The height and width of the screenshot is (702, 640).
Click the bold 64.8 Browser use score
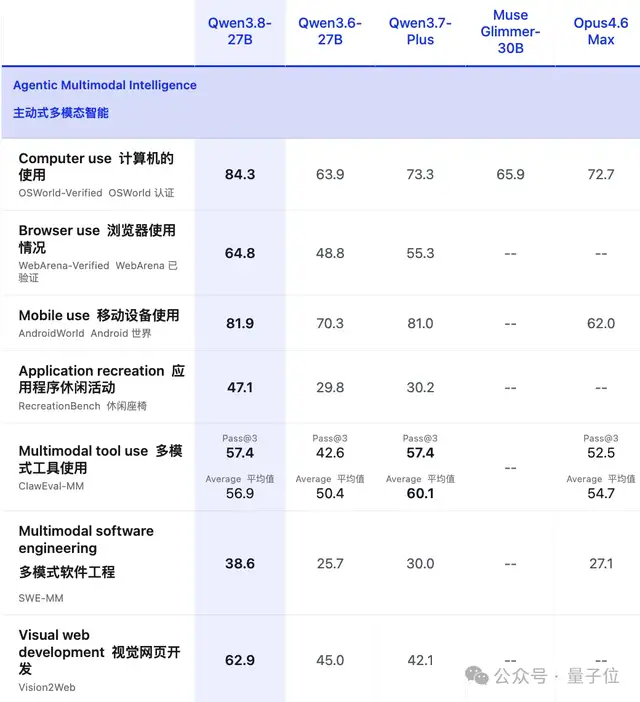click(240, 253)
